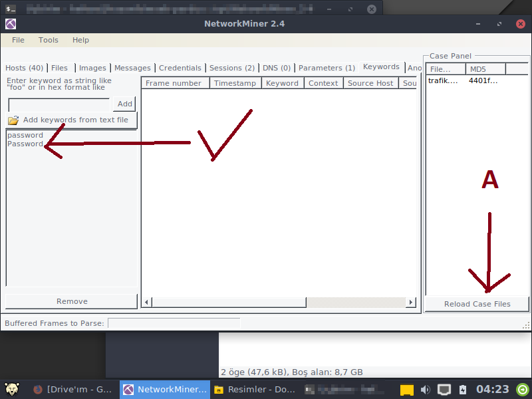Click the Reload Case Files button
Viewport: 532px width, 399px height.
tap(477, 304)
